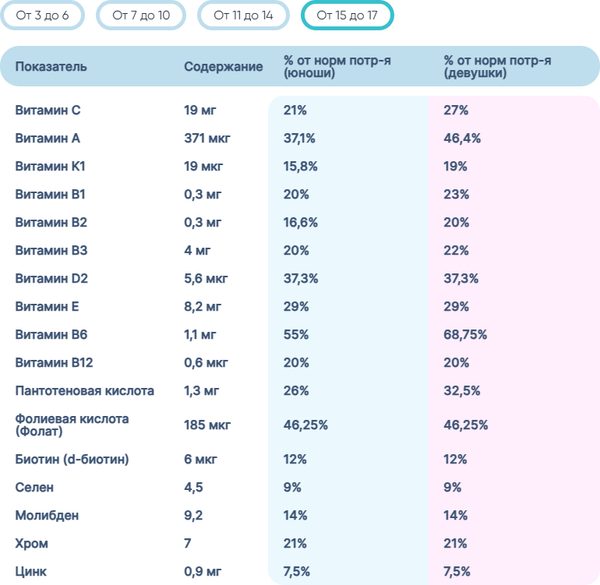
Task: Click the 'Пантотеновая кислота' row label
Action: coord(85,390)
